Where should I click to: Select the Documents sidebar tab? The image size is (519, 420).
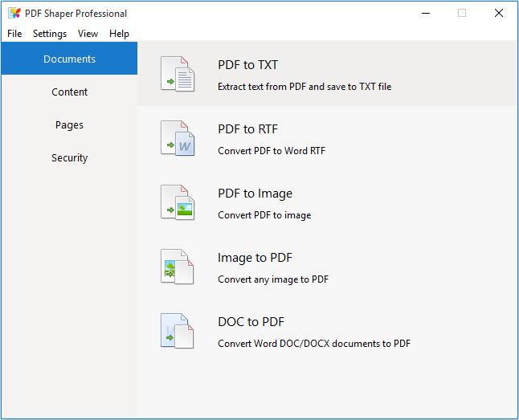(69, 59)
